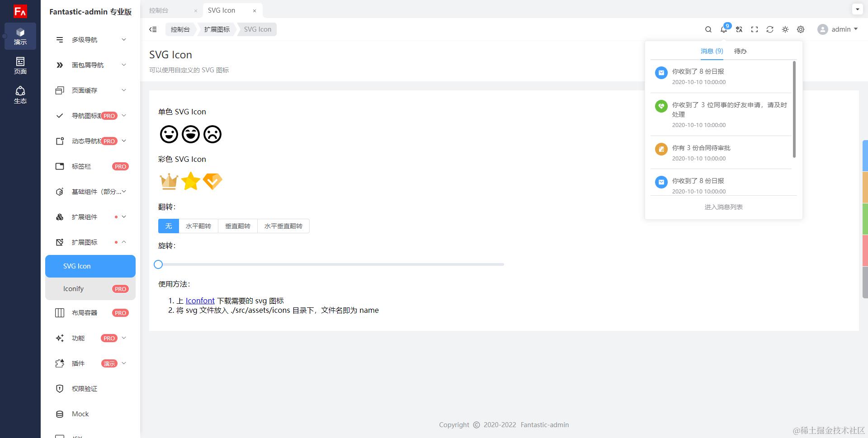
Task: Expand the 功能 PRO menu
Action: (90, 338)
